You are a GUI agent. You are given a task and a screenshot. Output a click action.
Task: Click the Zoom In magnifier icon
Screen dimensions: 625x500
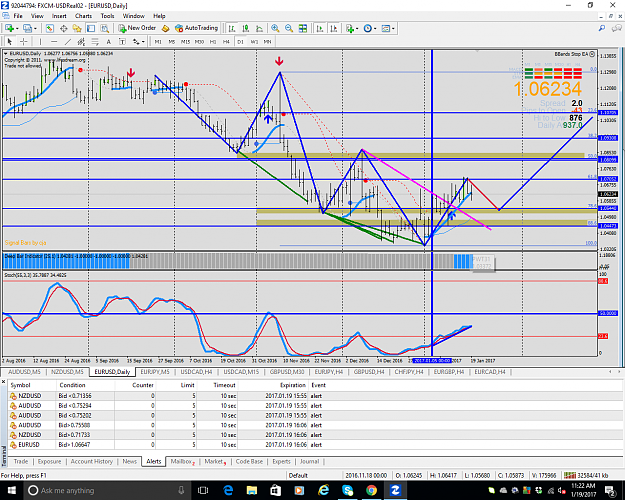275,28
